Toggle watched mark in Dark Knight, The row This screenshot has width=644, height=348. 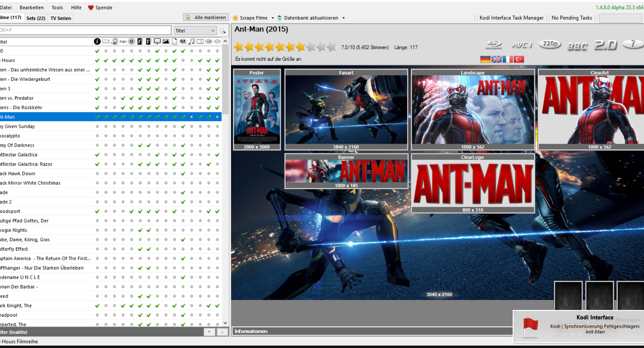pyautogui.click(x=217, y=305)
